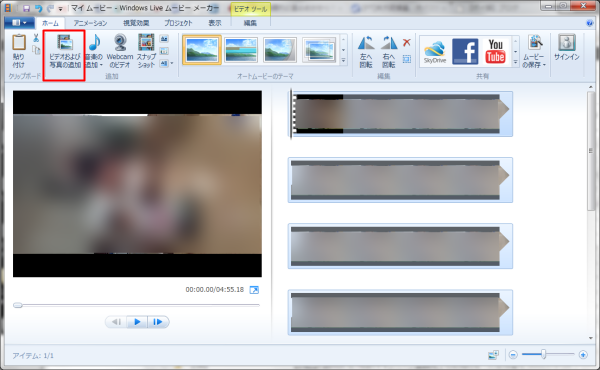The image size is (600, 370).
Task: Open the プロジェクト tab
Action: (x=178, y=23)
